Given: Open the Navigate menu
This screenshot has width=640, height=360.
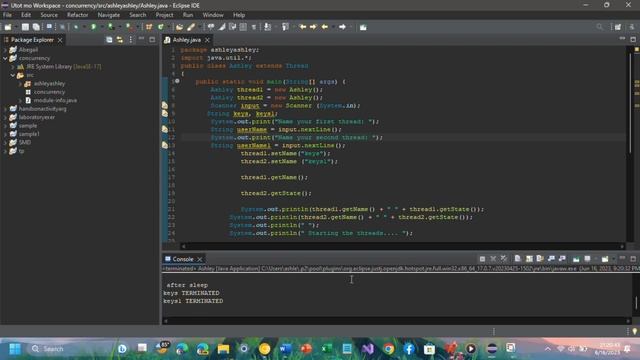Looking at the screenshot, I should [109, 15].
